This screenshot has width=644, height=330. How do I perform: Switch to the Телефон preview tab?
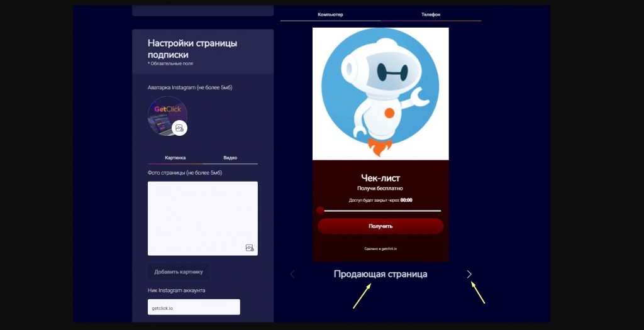point(430,14)
